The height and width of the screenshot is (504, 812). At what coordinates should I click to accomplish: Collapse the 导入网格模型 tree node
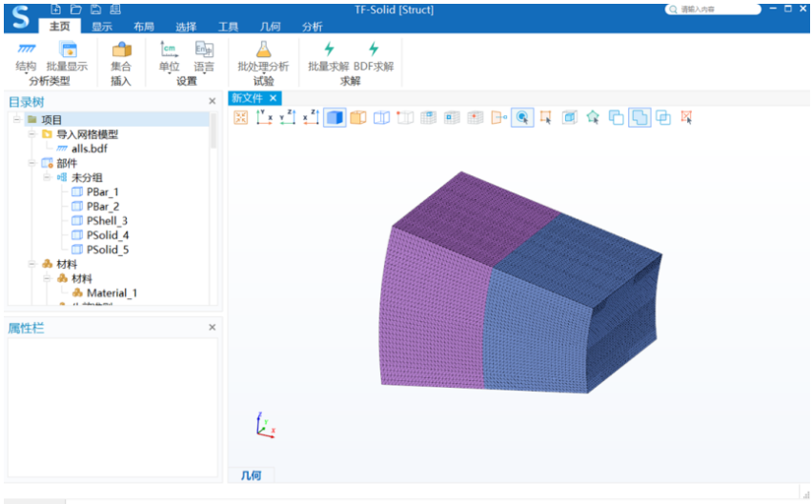point(31,134)
